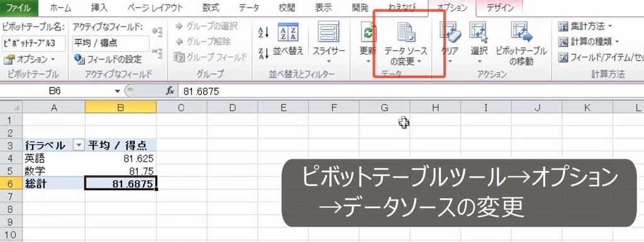This screenshot has width=644, height=242.
Task: Select column header K
Action: [587, 107]
